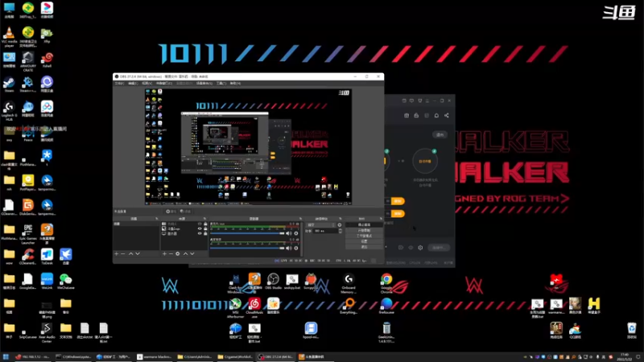The image size is (644, 362).
Task: Move the selected source up
Action: [185, 253]
